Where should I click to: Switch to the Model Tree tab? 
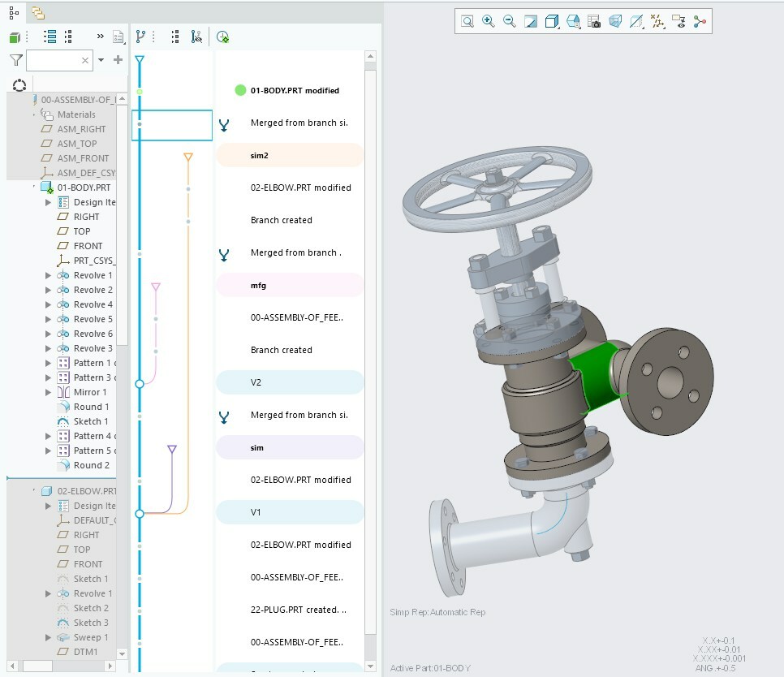click(x=14, y=12)
